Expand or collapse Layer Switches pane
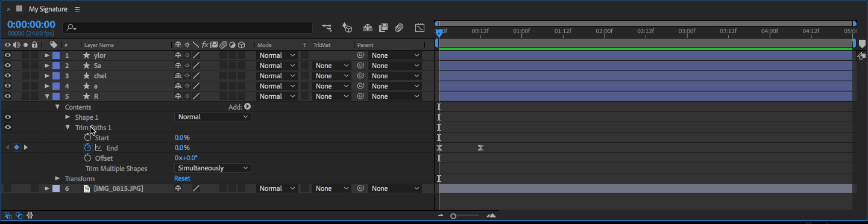The height and width of the screenshot is (224, 868). click(x=8, y=215)
